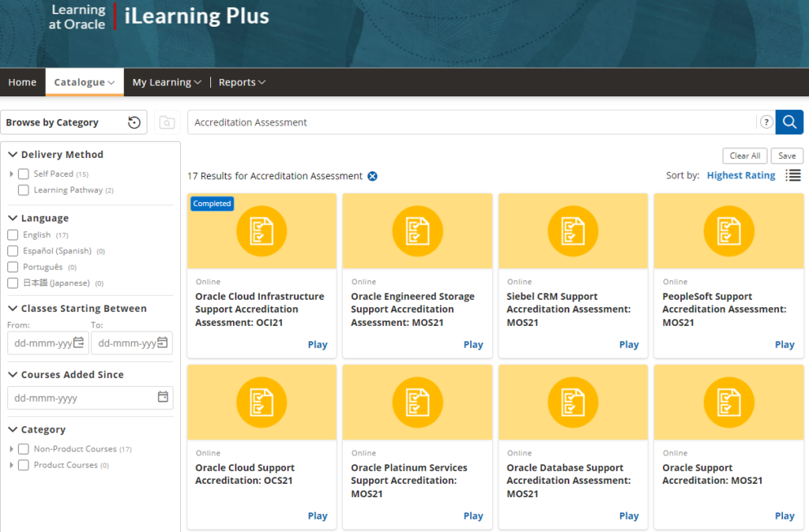Click the To date input field
809x532 pixels.
point(132,343)
